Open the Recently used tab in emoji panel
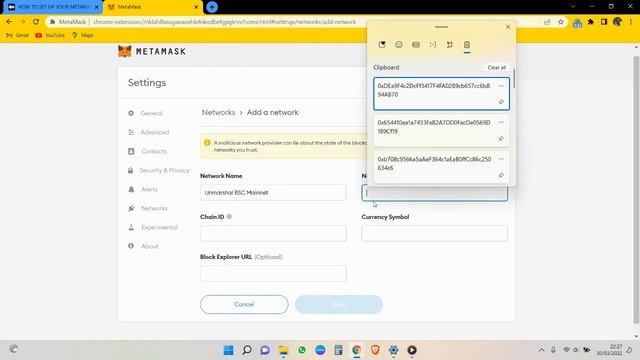 coord(382,44)
